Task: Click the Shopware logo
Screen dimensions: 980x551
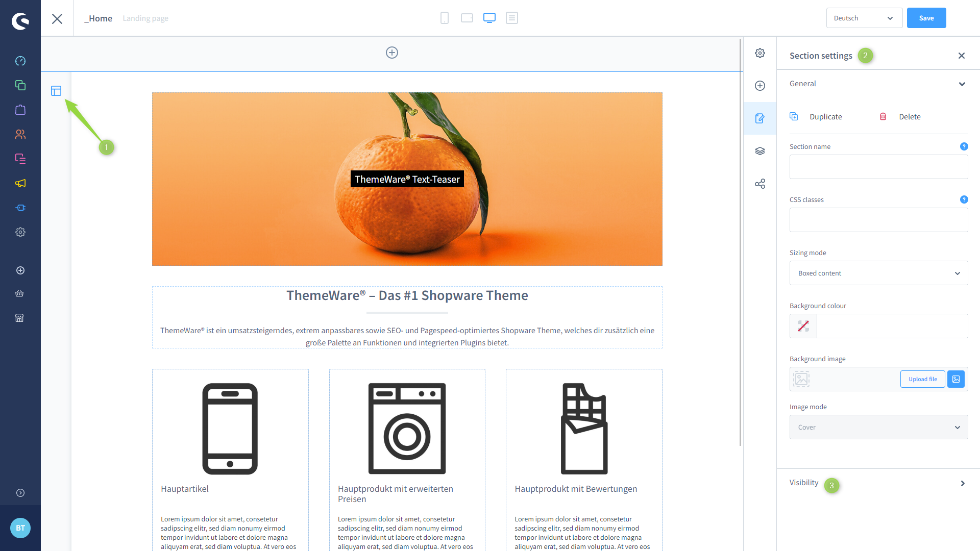Action: [20, 21]
